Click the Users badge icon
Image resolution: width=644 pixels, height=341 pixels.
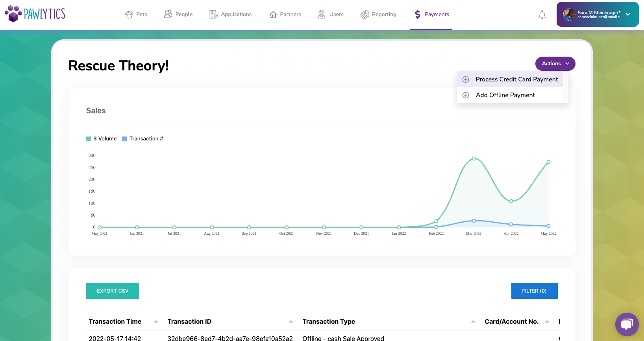(x=322, y=14)
